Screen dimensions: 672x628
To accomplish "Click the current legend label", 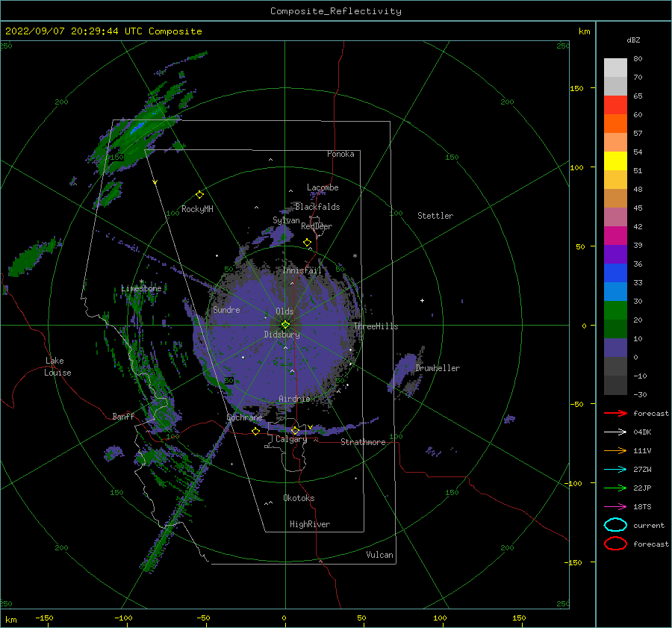I will (649, 526).
